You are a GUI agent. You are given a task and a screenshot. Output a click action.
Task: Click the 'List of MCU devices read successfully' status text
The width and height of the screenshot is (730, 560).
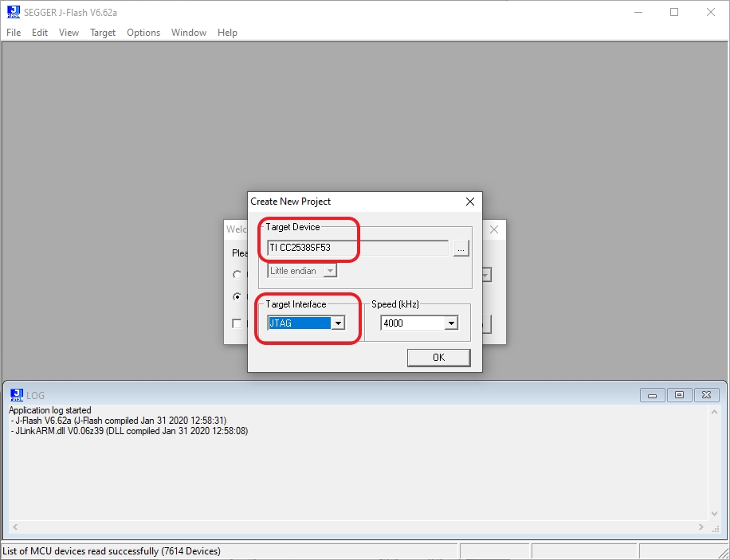[x=112, y=551]
